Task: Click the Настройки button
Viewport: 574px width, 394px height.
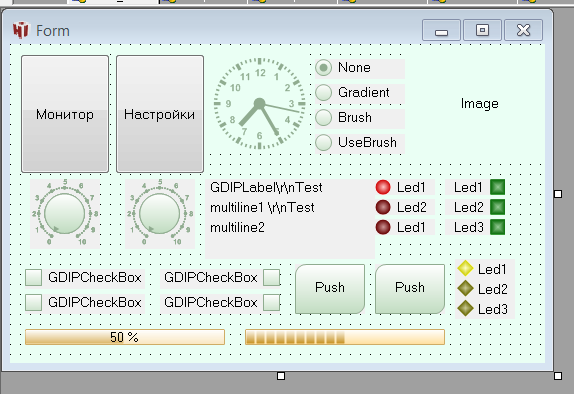Action: point(160,114)
